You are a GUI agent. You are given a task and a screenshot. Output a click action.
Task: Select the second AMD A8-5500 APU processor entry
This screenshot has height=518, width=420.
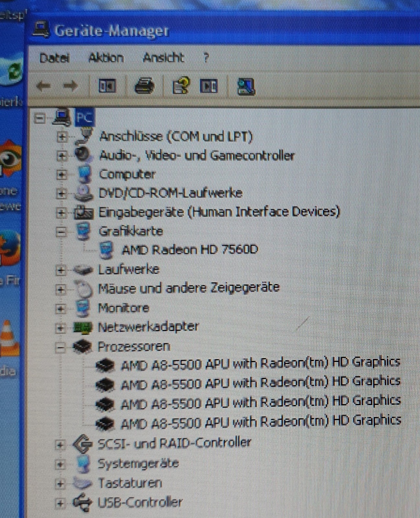click(x=261, y=383)
